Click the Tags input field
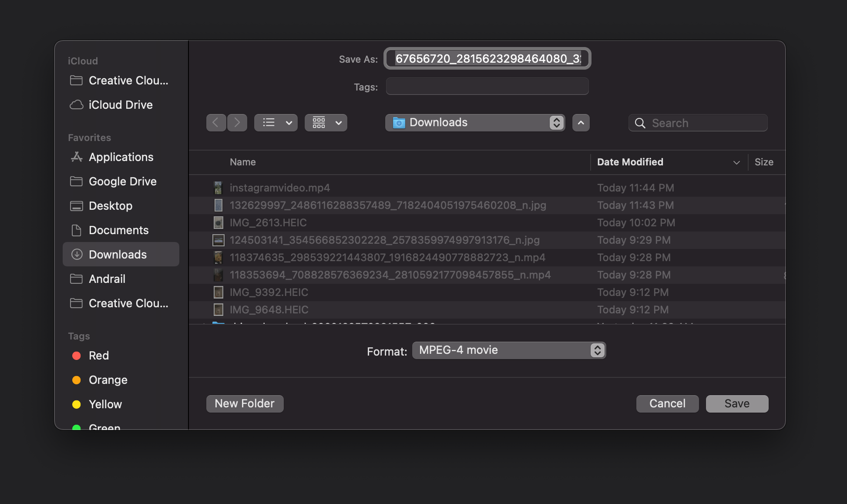Viewport: 847px width, 504px height. coord(487,87)
